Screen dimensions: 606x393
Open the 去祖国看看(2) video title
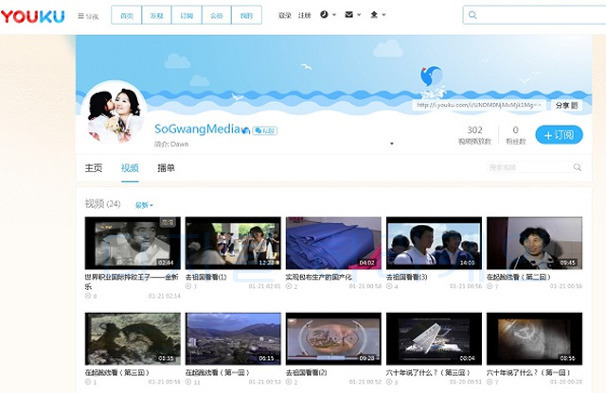tap(306, 373)
